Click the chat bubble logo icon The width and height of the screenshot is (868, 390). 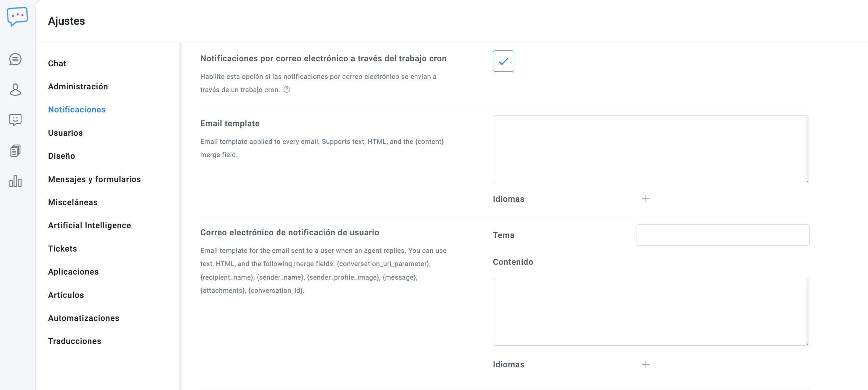click(x=17, y=16)
